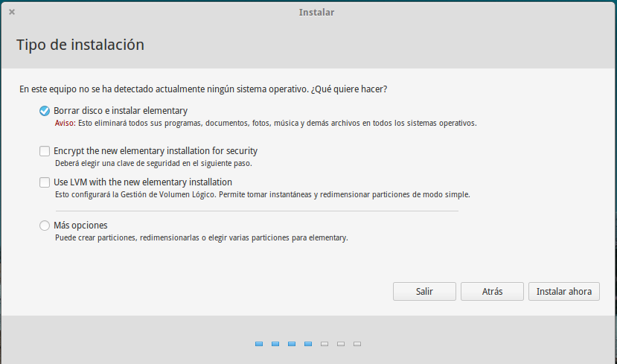This screenshot has height=364, width=617.
Task: Click the Instalar window title text
Action: (316, 12)
